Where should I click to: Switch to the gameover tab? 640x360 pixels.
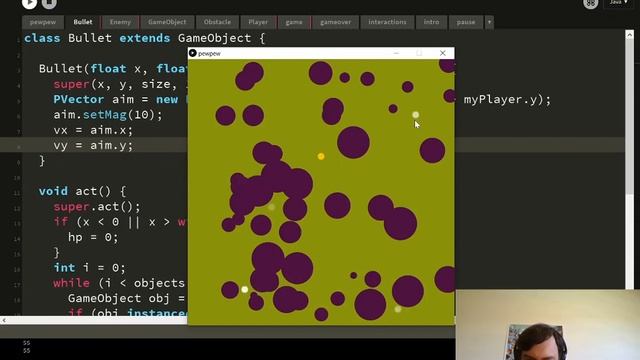(x=336, y=22)
